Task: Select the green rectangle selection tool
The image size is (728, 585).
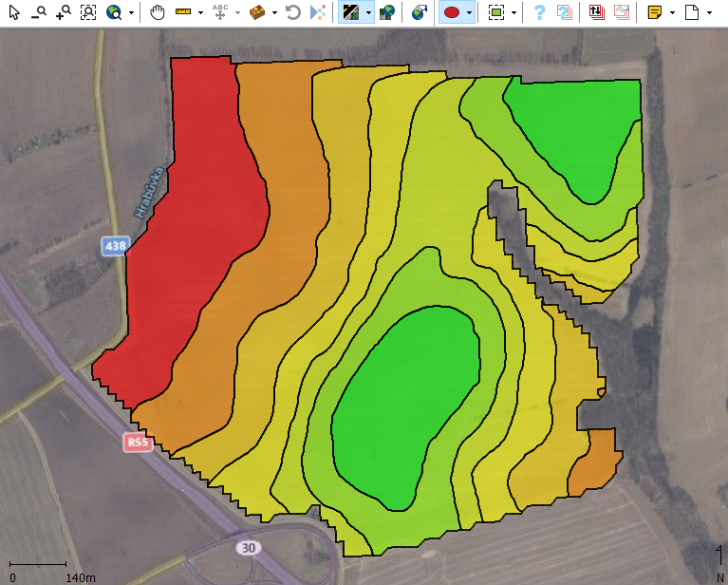Action: (x=496, y=12)
